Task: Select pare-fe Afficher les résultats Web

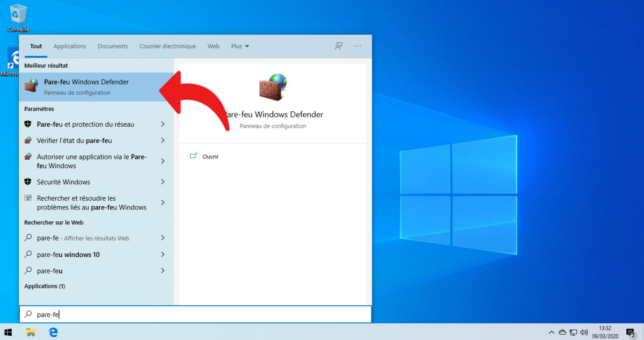Action: (x=97, y=238)
